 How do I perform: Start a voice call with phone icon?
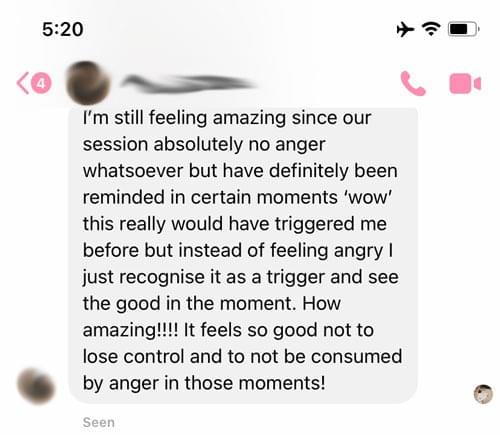coord(413,83)
